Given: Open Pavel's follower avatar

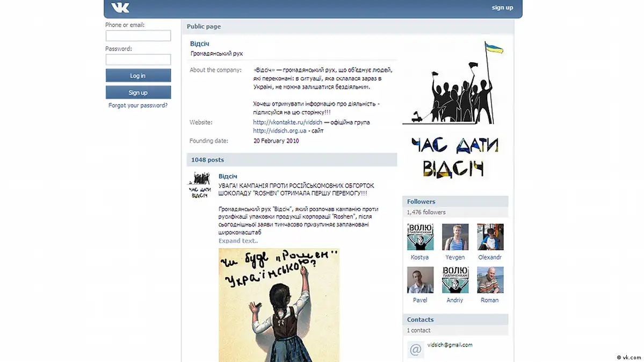Looking at the screenshot, I should (x=420, y=280).
